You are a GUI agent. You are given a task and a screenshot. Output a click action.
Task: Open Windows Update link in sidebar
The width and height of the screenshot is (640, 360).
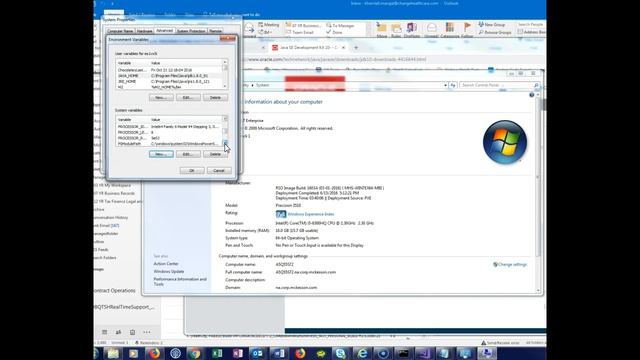169,271
